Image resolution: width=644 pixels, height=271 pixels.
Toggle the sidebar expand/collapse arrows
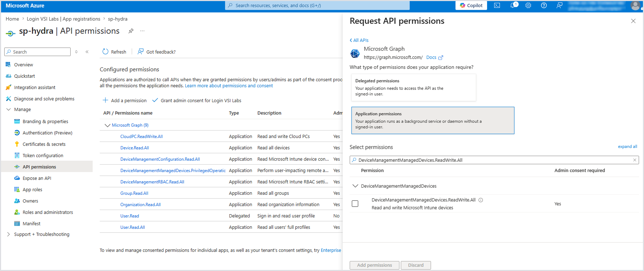coord(76,52)
